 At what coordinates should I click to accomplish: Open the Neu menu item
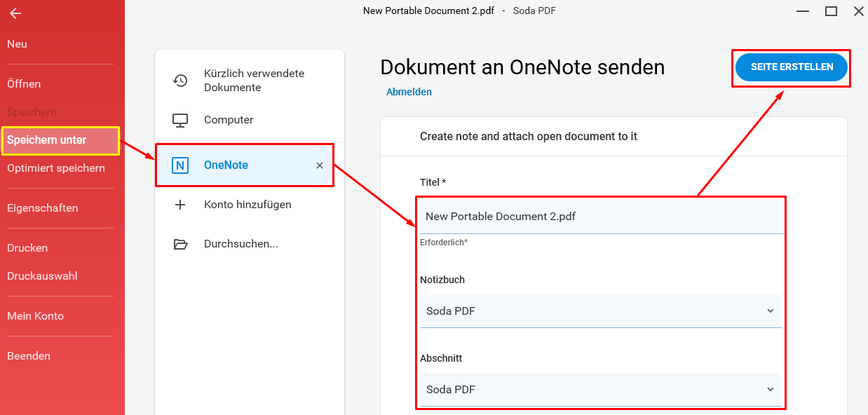(18, 44)
